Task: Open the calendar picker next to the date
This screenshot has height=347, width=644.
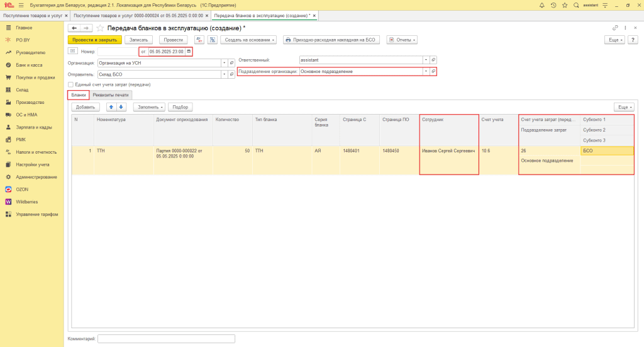Action: 189,52
